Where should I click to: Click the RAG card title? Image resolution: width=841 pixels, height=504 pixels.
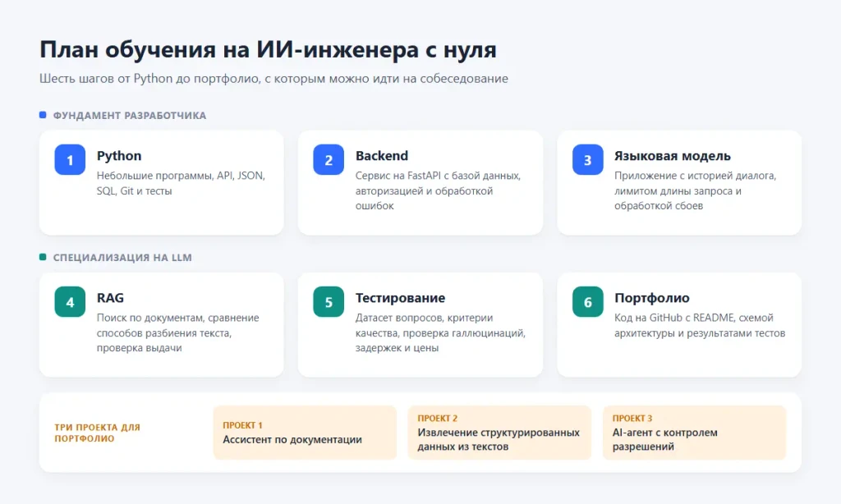point(110,298)
